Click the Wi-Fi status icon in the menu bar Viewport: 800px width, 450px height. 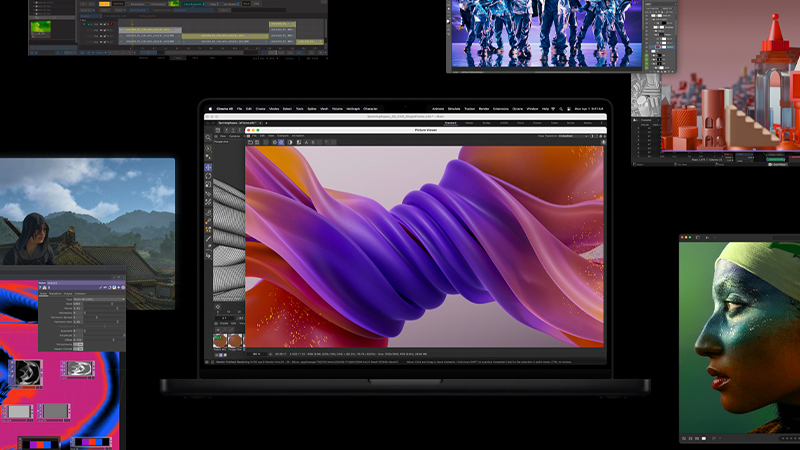click(x=553, y=109)
